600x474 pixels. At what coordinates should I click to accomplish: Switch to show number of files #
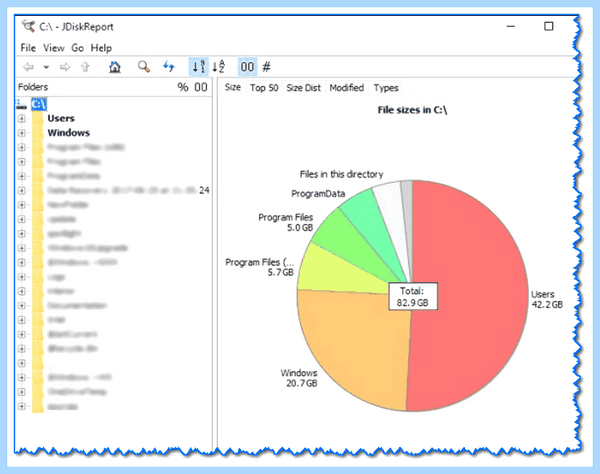[x=267, y=67]
